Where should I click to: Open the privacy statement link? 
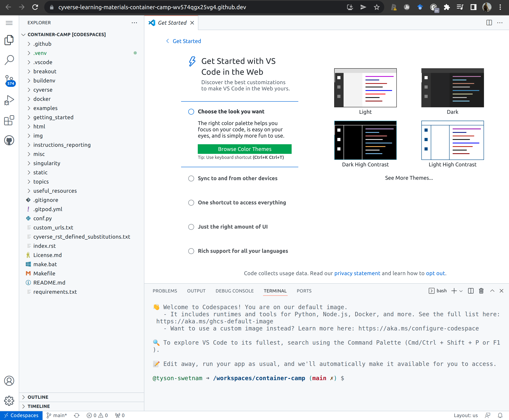pyautogui.click(x=357, y=273)
